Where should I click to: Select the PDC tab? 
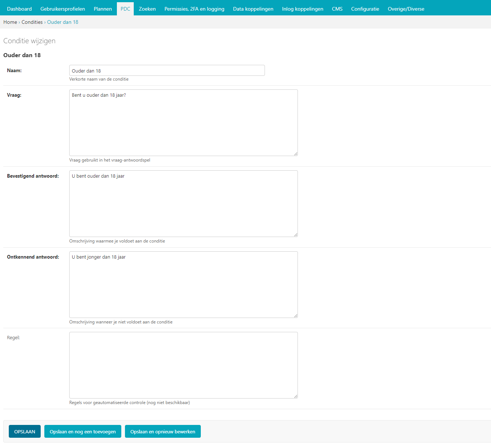click(125, 9)
